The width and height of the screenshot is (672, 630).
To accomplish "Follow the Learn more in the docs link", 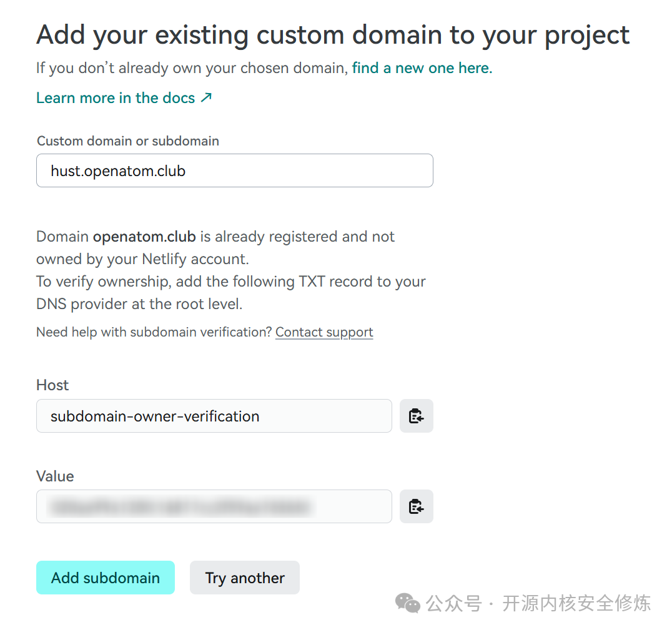I will (x=115, y=97).
